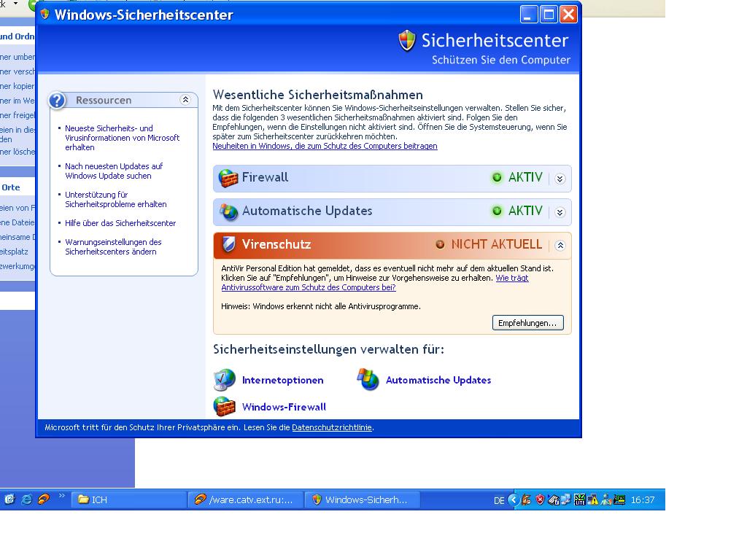
Task: Click 'Hinweis: Windows erkennt nicht alle Antivirusprogramme.' text
Action: click(321, 306)
